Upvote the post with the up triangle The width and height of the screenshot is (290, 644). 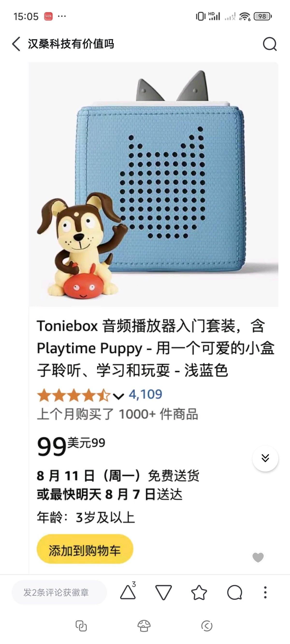tap(128, 592)
